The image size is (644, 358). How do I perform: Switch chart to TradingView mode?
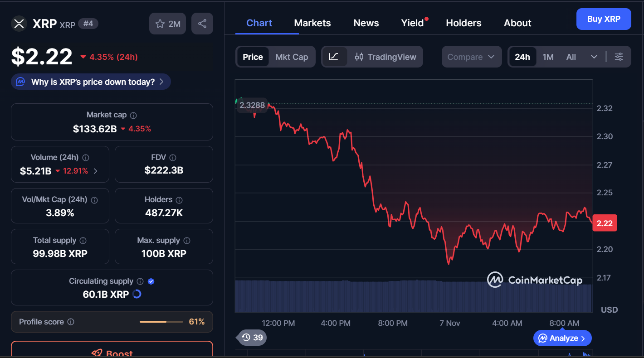[x=385, y=57]
